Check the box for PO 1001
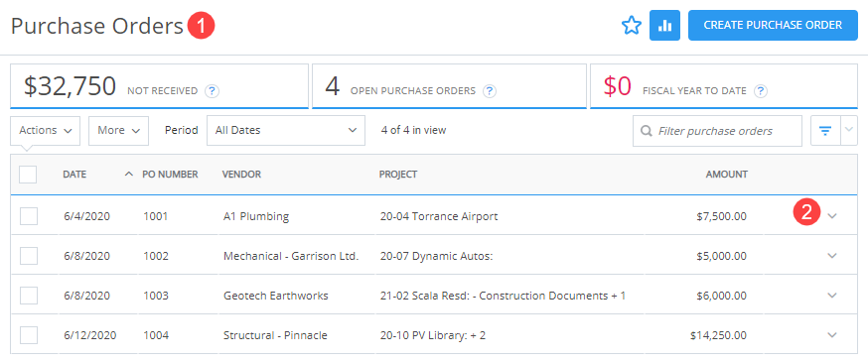The height and width of the screenshot is (362, 868). tap(28, 216)
